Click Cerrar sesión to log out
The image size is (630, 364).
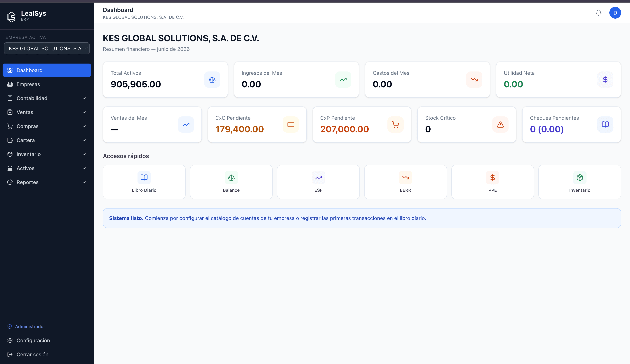47,354
